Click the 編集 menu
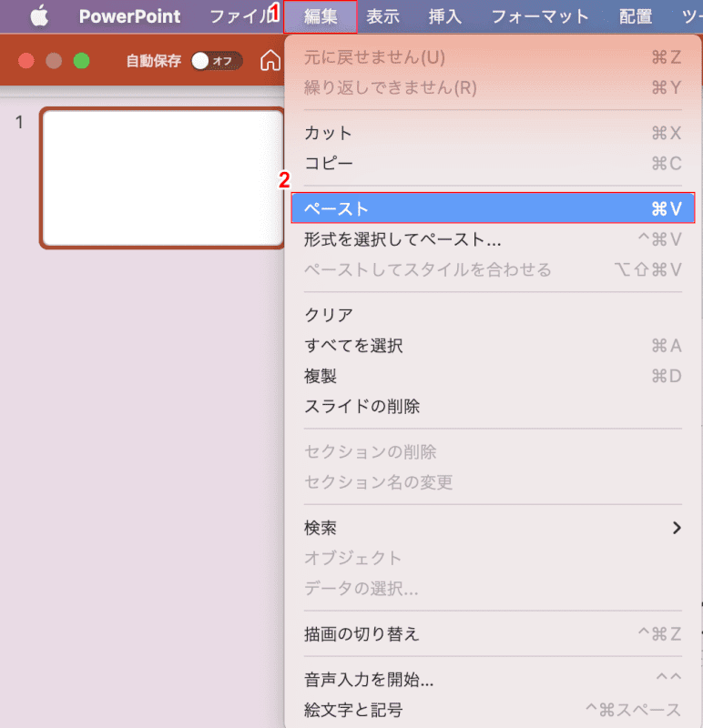This screenshot has width=703, height=728. pos(321,16)
